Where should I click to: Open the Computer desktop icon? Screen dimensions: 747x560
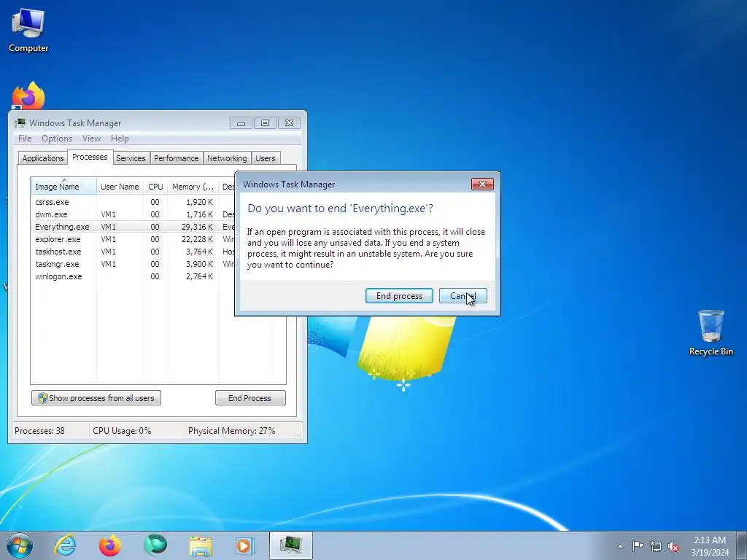pos(28,31)
